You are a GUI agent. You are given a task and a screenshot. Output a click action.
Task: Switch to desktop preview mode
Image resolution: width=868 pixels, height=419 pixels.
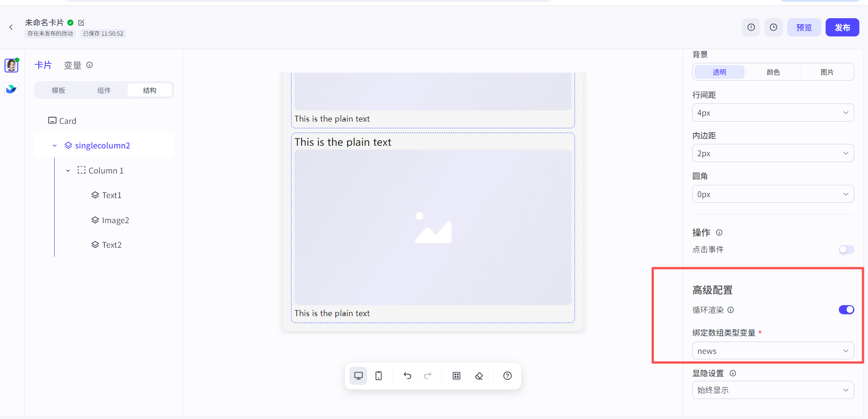pyautogui.click(x=359, y=376)
